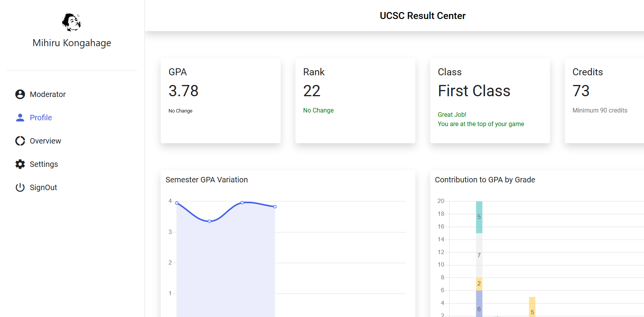Click the Semester GPA Variation heading

(207, 180)
